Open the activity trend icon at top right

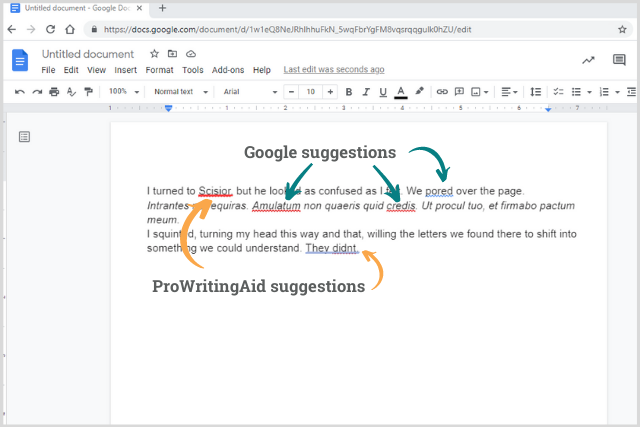[588, 60]
